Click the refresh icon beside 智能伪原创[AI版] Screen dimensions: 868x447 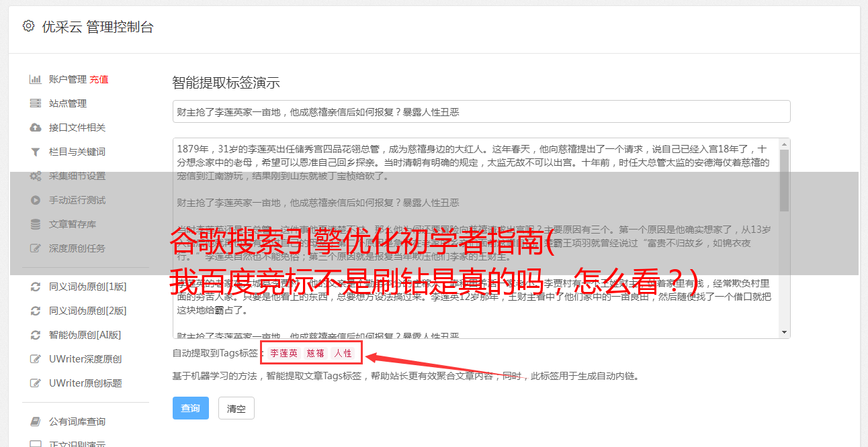tap(35, 335)
